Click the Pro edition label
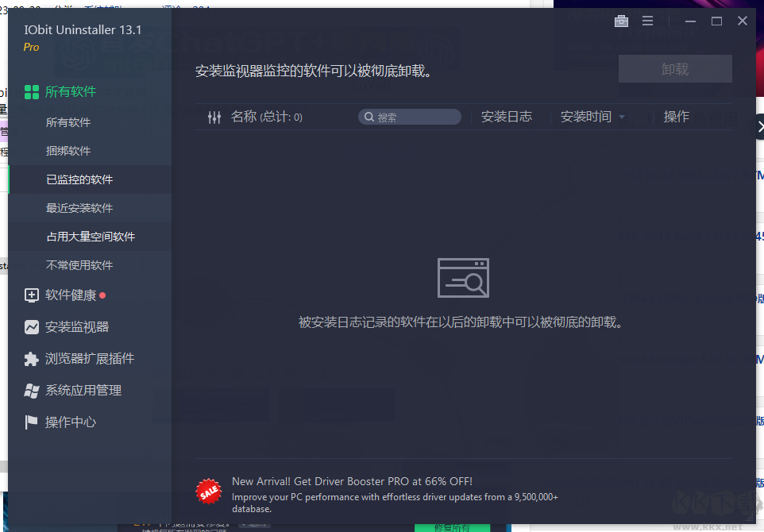The image size is (764, 532). point(31,48)
